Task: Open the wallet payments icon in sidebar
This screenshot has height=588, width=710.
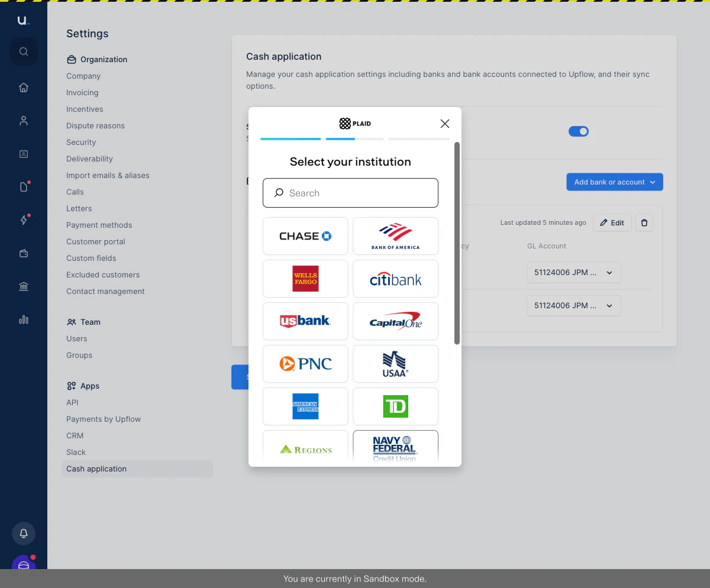Action: pos(24,253)
